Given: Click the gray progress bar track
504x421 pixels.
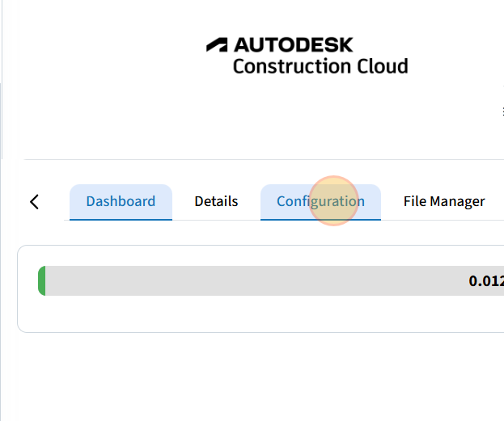Looking at the screenshot, I should (243, 281).
